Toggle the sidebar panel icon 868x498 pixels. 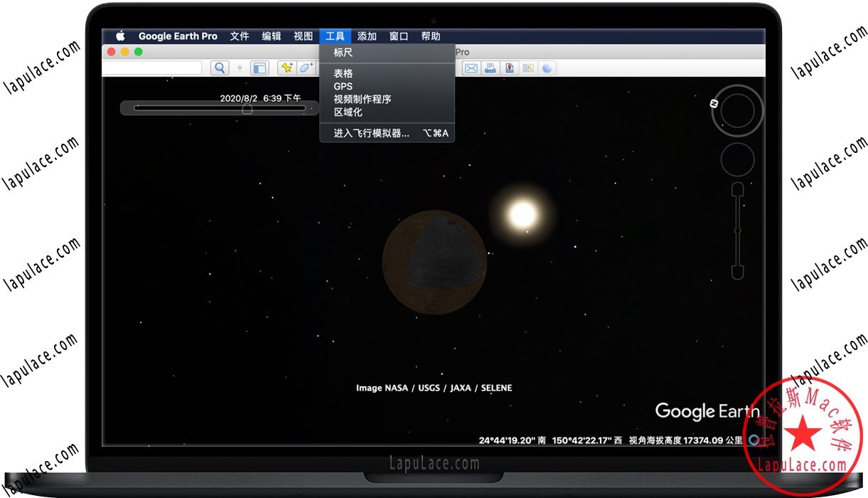click(x=259, y=68)
